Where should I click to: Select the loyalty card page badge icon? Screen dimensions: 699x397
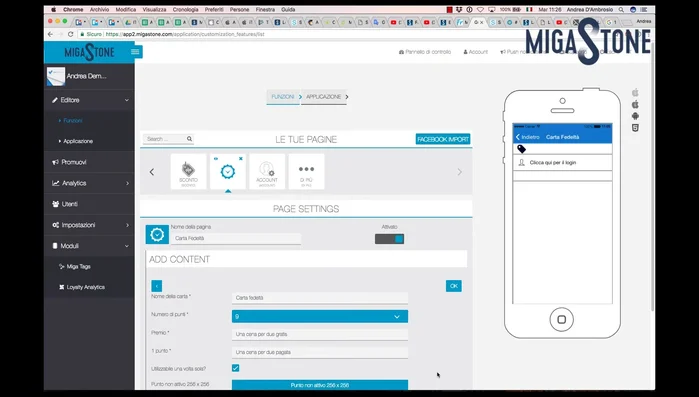coord(228,172)
